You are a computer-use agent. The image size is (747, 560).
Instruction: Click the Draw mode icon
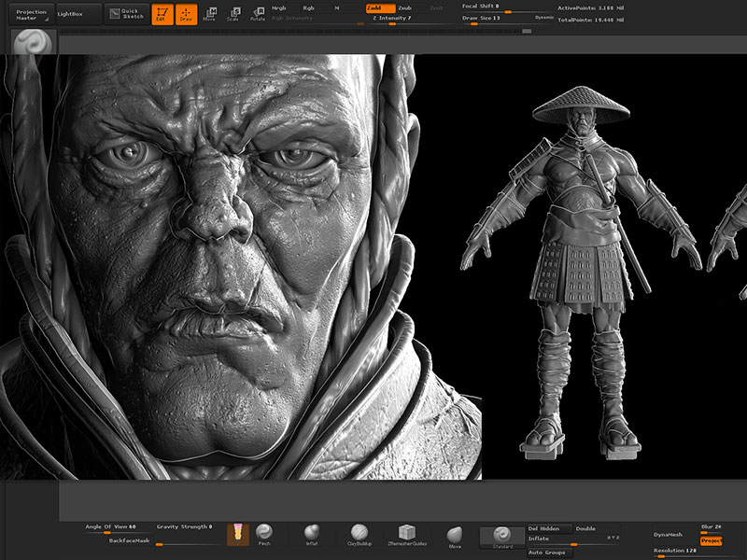tap(187, 14)
